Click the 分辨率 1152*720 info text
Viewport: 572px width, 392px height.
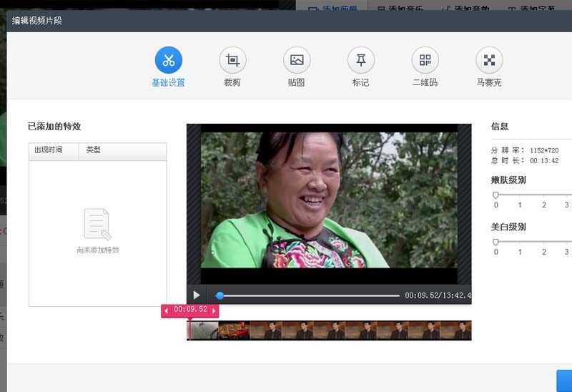[525, 150]
